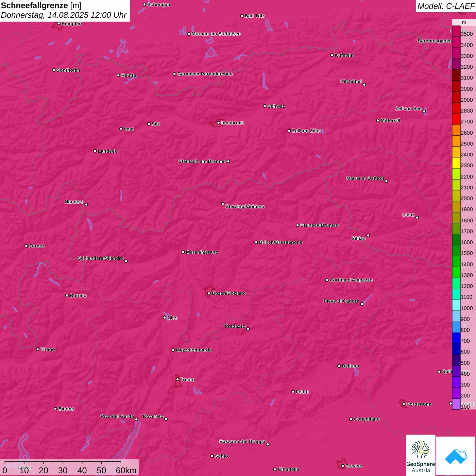
Task: Select the Sterzing/Vipiteno label
Action: [x=245, y=206]
